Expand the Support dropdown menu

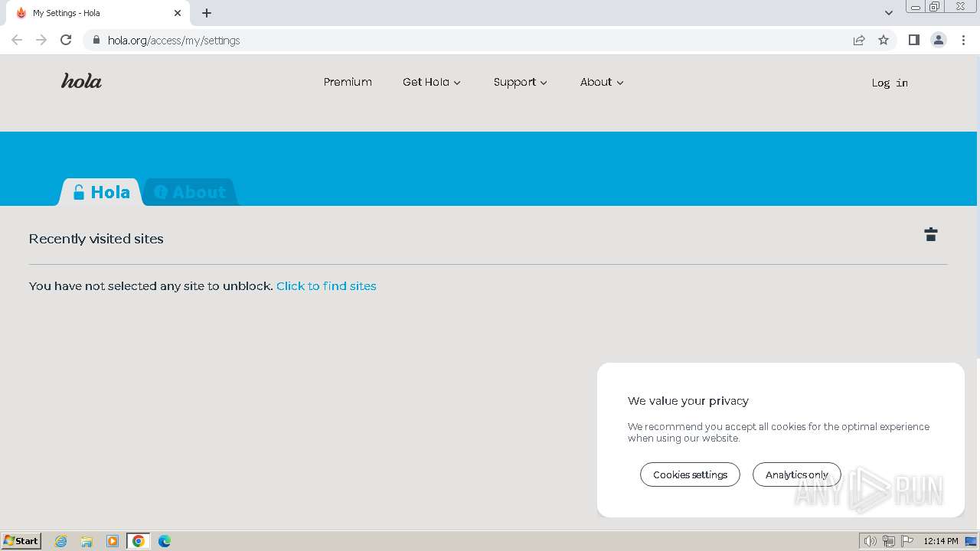click(x=521, y=82)
